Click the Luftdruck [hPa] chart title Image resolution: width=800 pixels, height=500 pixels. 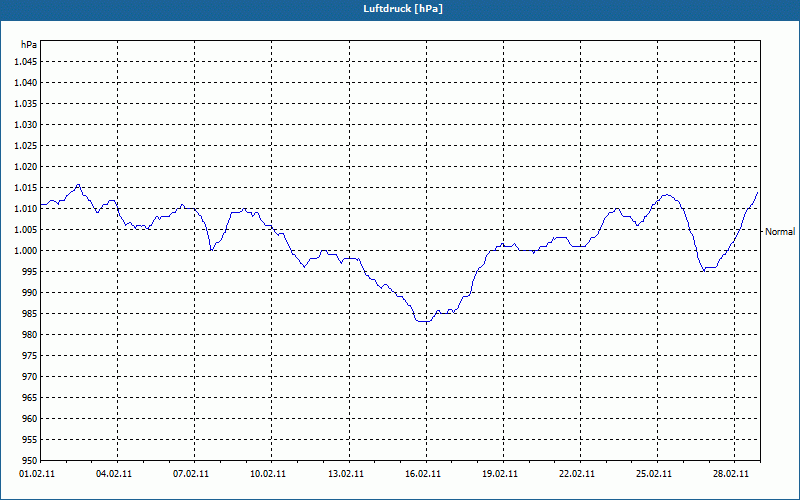[x=403, y=9]
